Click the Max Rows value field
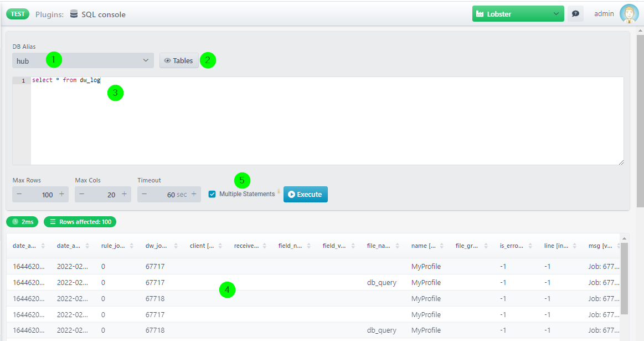This screenshot has width=644, height=341. point(40,195)
